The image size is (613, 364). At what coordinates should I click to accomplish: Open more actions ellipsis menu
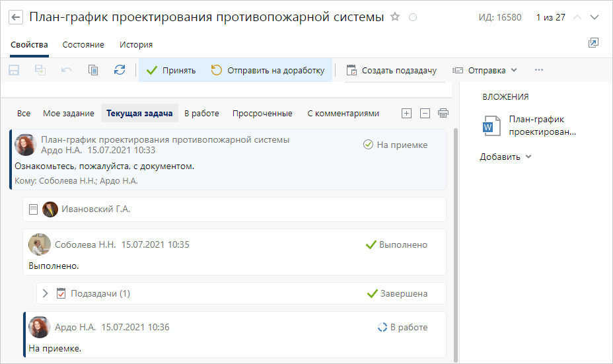pyautogui.click(x=539, y=70)
